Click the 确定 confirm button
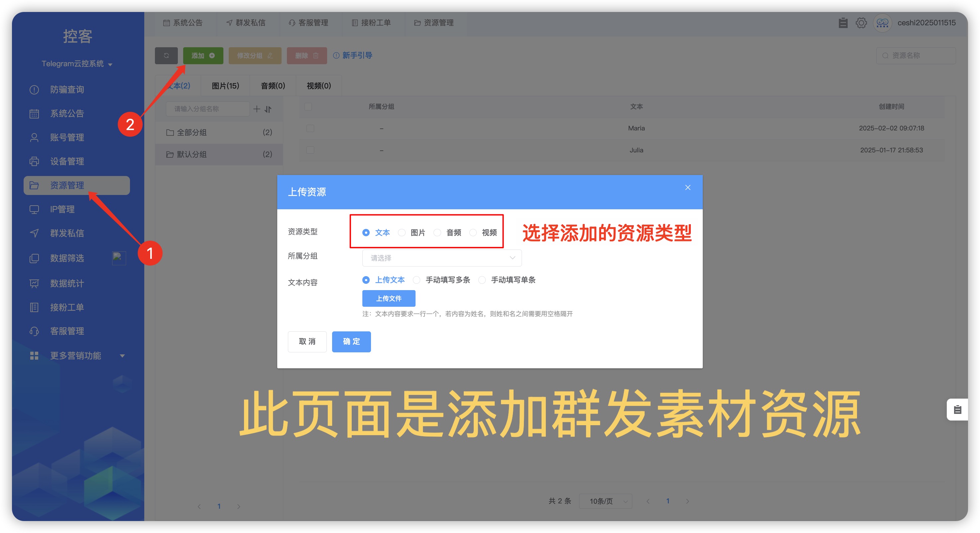The height and width of the screenshot is (533, 980). click(x=351, y=341)
